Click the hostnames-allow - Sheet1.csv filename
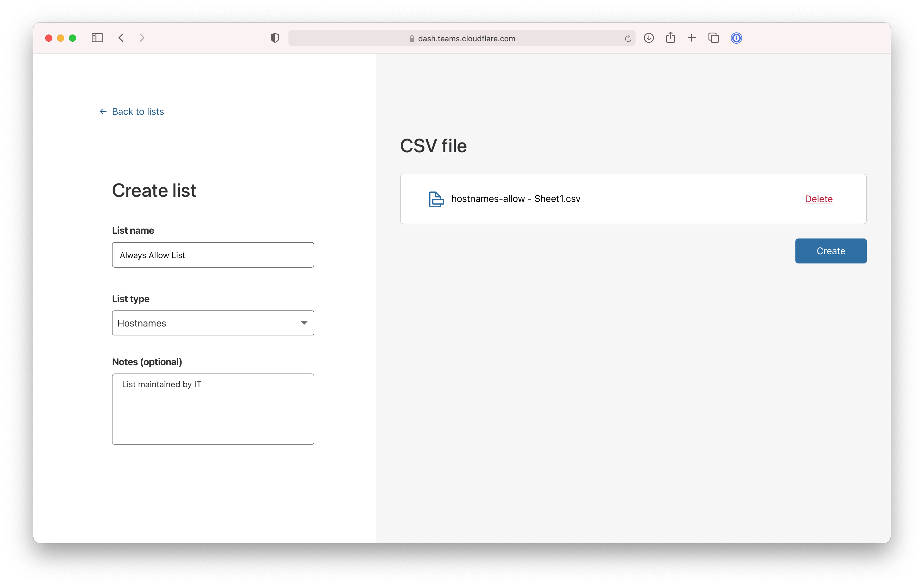The width and height of the screenshot is (924, 587). click(x=516, y=199)
